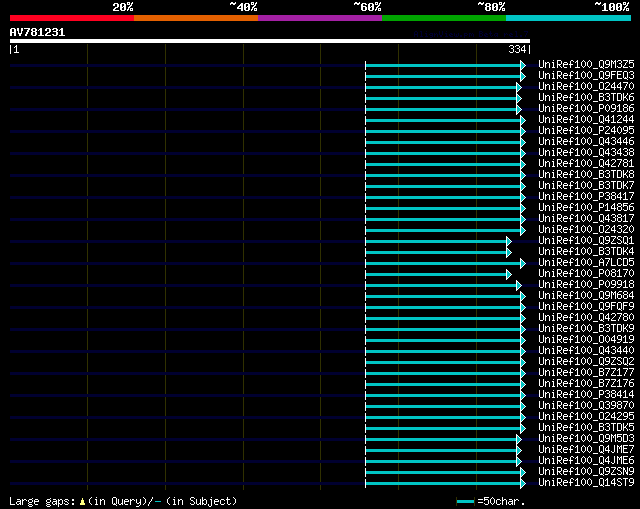Viewport: 640px width, 509px height.
Task: Click the UniRef100_Q9FEQ3 hit label
Action: point(586,76)
